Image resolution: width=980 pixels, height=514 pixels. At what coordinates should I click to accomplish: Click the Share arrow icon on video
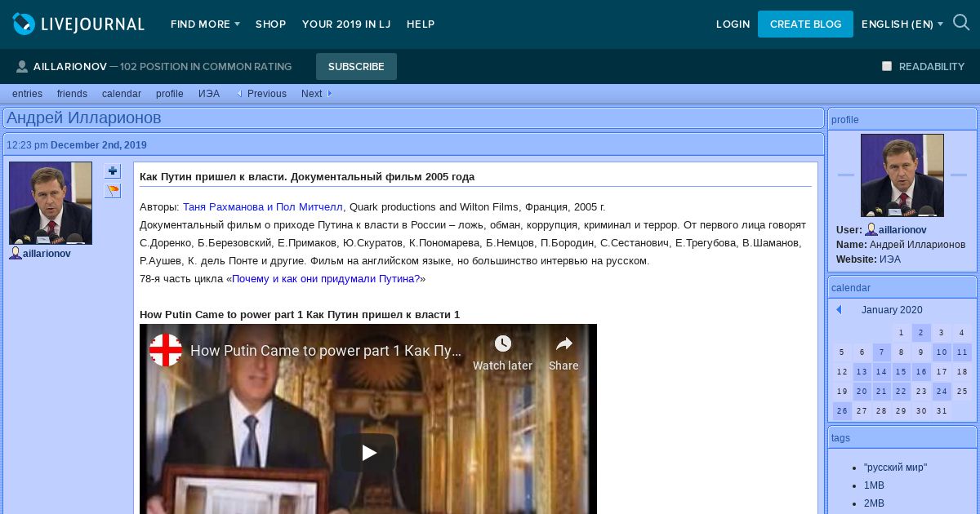563,343
